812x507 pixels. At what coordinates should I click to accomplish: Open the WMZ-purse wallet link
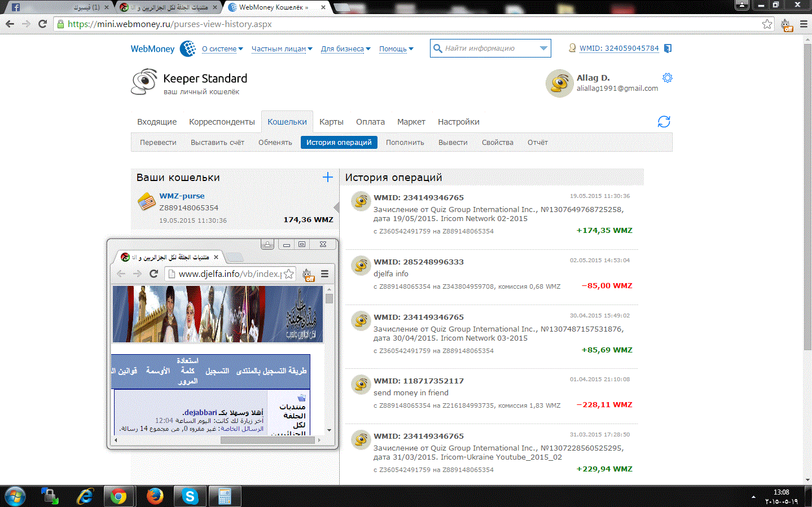182,196
